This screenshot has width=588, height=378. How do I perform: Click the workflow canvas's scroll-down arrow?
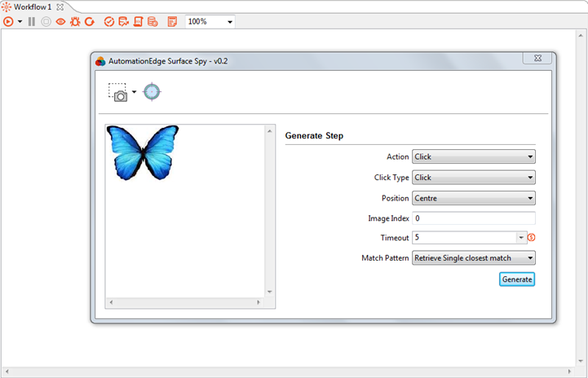[581, 362]
